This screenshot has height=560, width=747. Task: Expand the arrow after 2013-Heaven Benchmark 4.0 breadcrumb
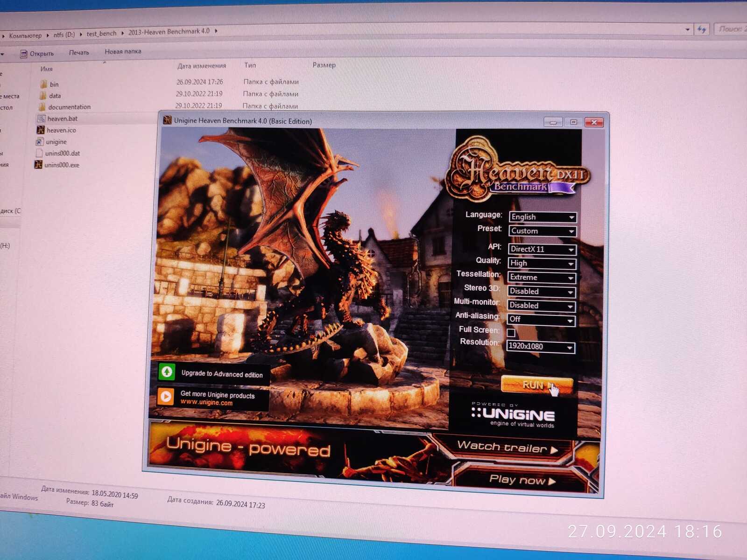point(216,31)
